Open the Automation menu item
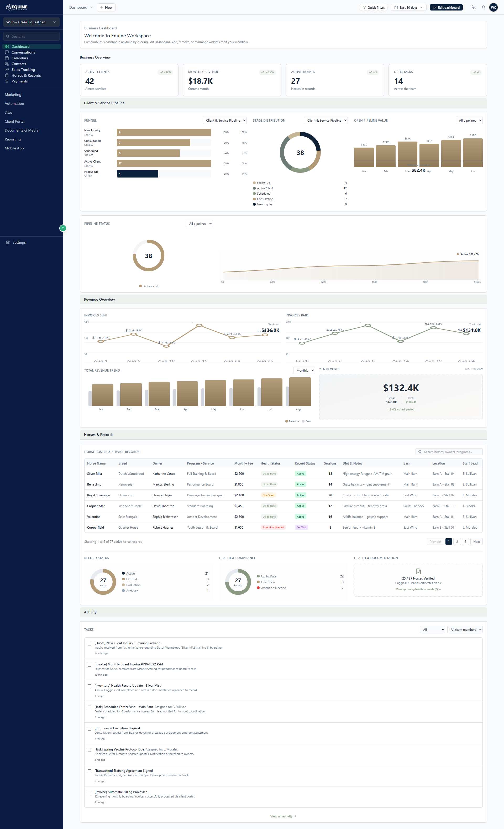 point(14,104)
